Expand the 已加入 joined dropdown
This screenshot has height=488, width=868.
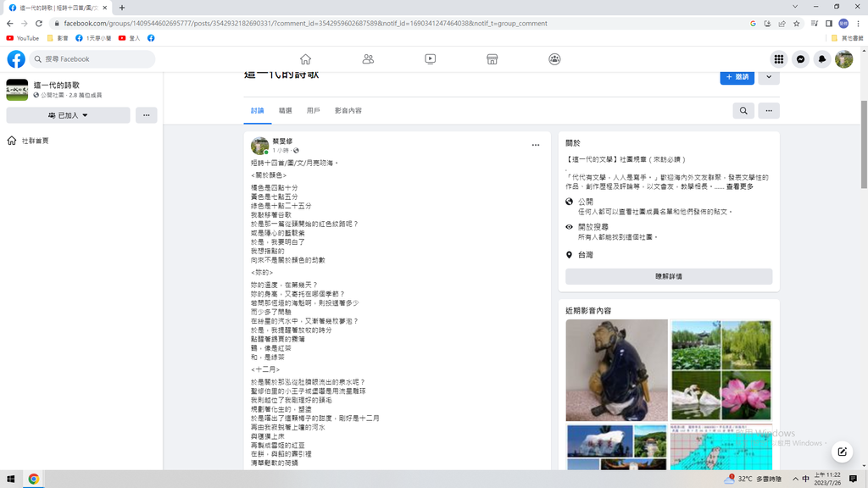pos(68,115)
